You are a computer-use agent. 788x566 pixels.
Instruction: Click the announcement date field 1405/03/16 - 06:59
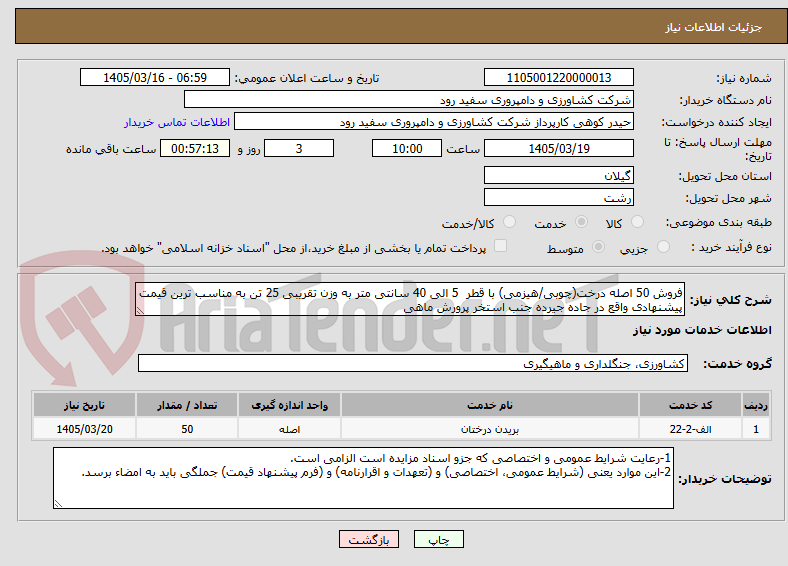click(x=155, y=77)
